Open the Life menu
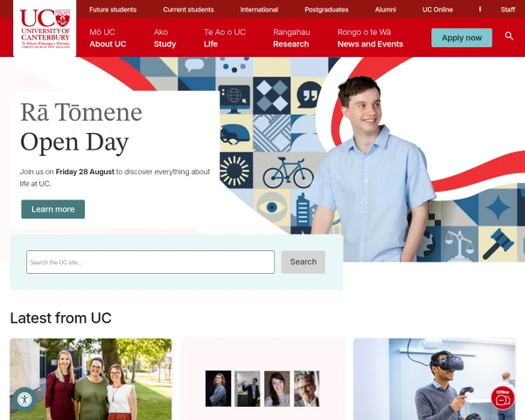Screen dimensions: 525x420 pyautogui.click(x=225, y=38)
